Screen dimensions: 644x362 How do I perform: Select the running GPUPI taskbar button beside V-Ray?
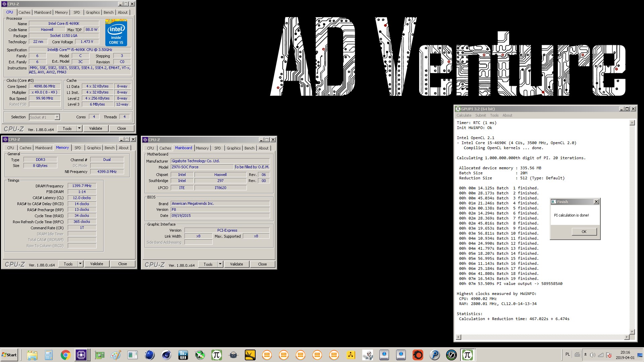point(468,355)
